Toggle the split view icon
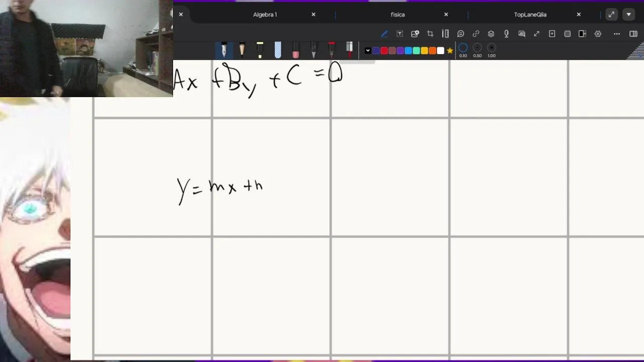644x362 pixels. coord(582,34)
